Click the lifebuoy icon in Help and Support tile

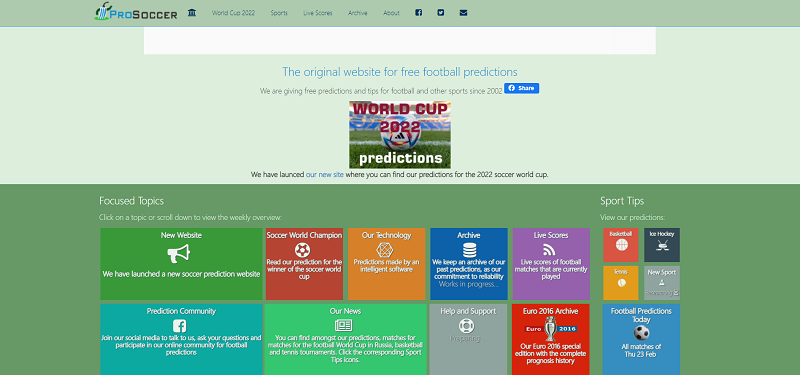pos(467,326)
